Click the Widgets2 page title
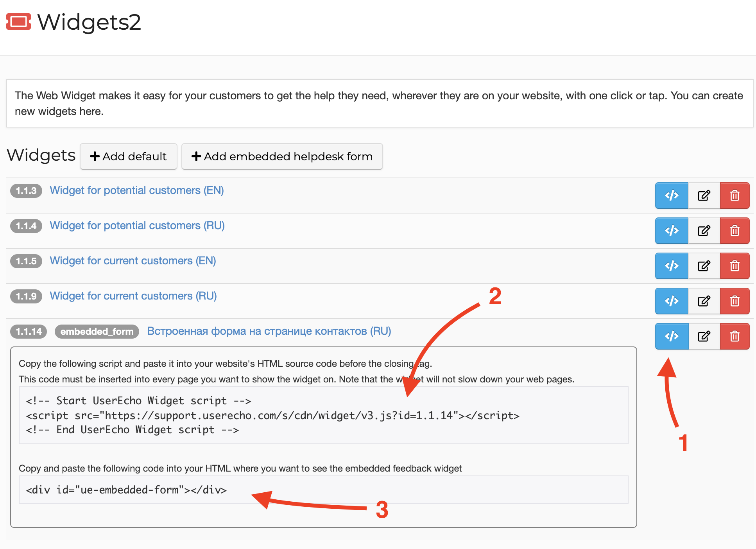The height and width of the screenshot is (549, 756). point(89,22)
